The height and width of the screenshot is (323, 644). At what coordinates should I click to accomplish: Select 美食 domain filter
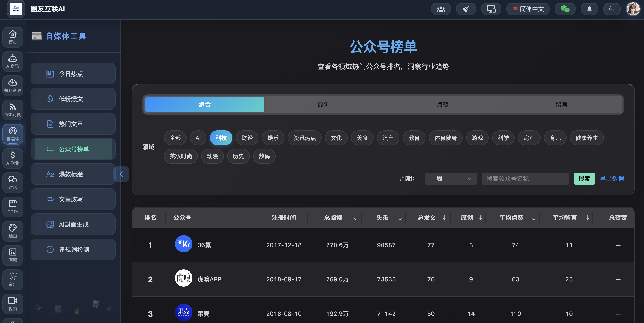coord(362,138)
